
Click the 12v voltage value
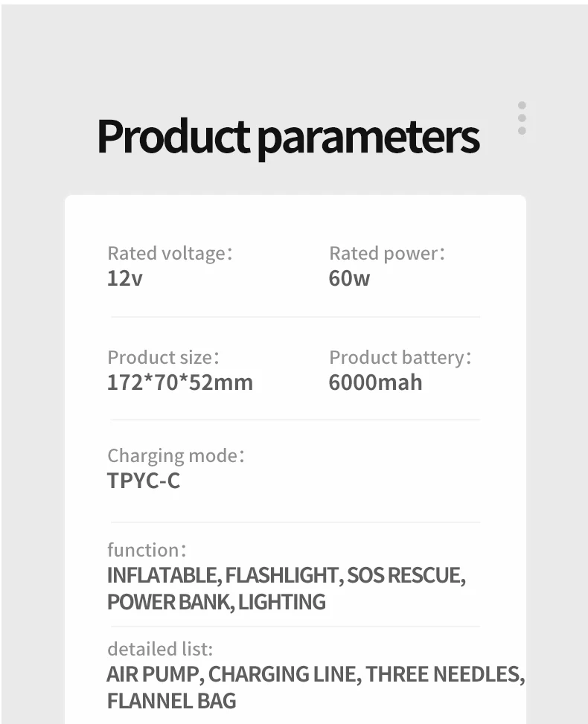(124, 279)
